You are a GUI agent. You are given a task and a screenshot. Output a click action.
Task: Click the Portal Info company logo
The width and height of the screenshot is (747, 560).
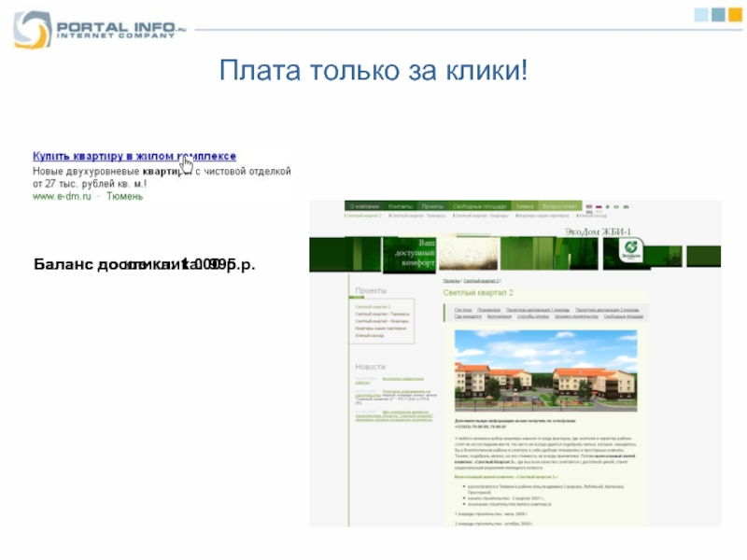click(x=100, y=30)
